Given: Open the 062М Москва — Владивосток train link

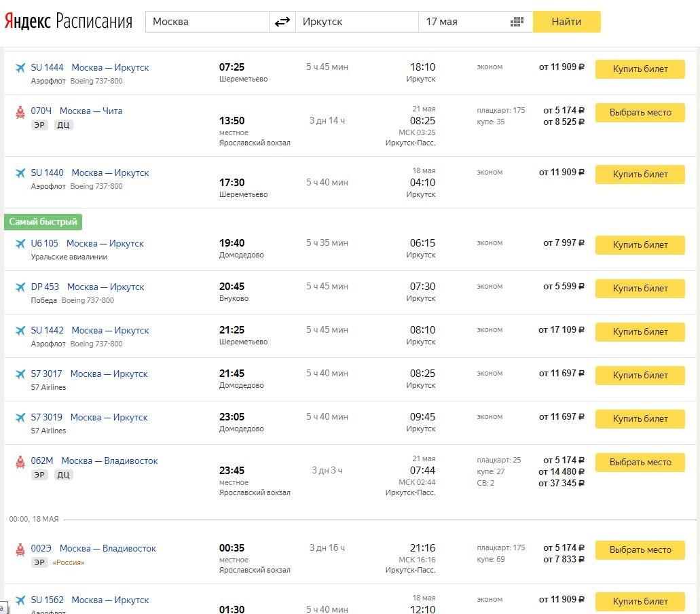Looking at the screenshot, I should pos(94,460).
